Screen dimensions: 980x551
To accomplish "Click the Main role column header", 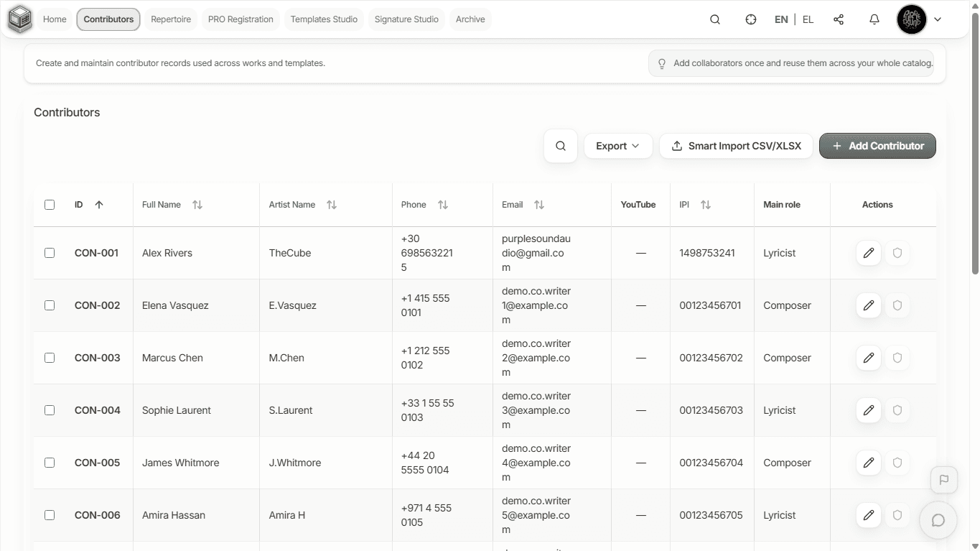I will [x=782, y=205].
